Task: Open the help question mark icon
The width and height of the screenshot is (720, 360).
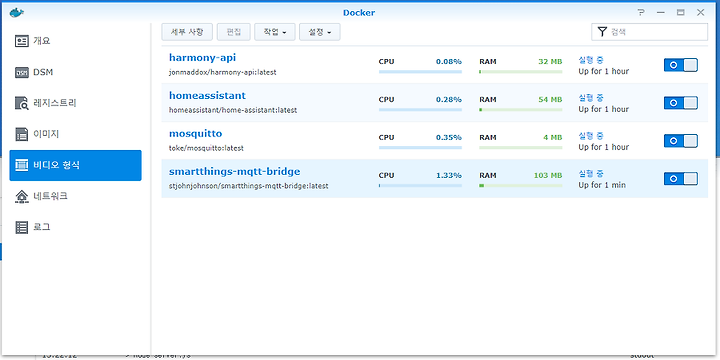Action: pos(641,12)
